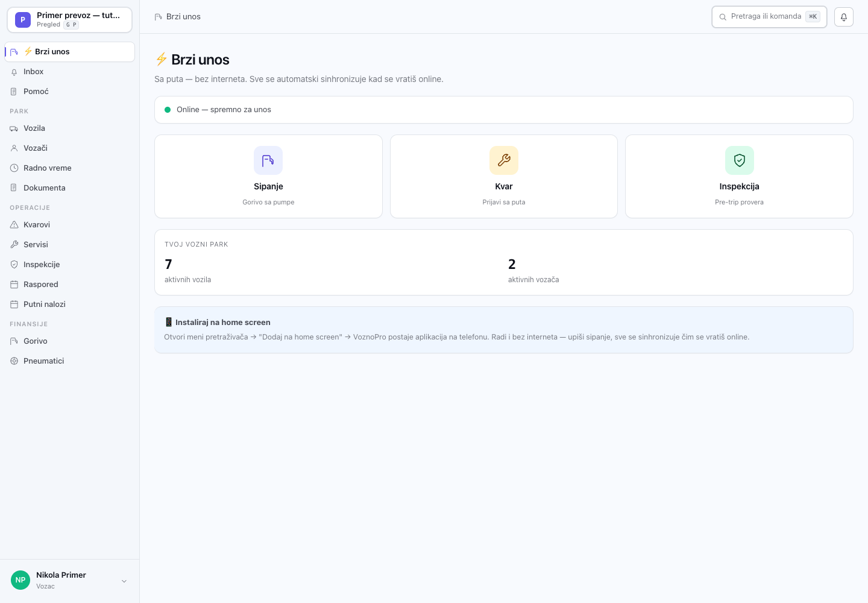Viewport: 868px width, 603px height.
Task: Open the Primer prevoz company switcher
Action: pyautogui.click(x=69, y=20)
